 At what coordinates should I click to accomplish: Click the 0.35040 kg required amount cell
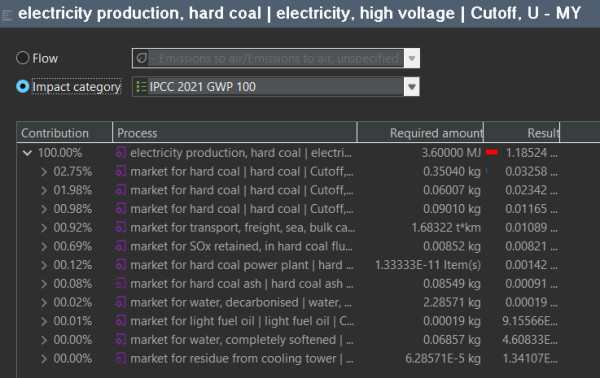click(x=452, y=171)
